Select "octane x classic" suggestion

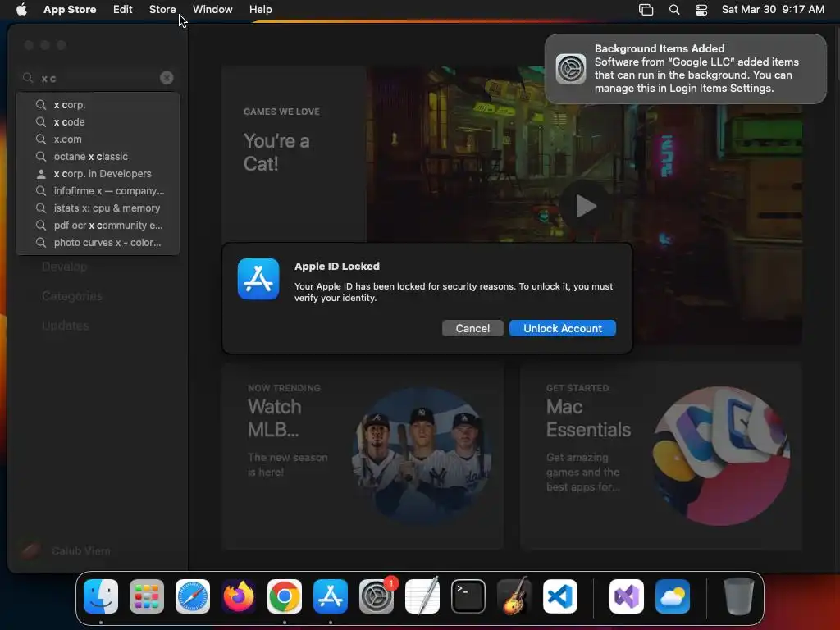pos(98,157)
